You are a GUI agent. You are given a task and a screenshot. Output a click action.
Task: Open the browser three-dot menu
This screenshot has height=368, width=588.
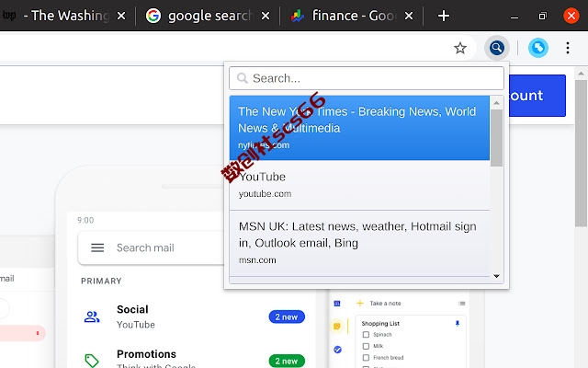click(x=568, y=48)
